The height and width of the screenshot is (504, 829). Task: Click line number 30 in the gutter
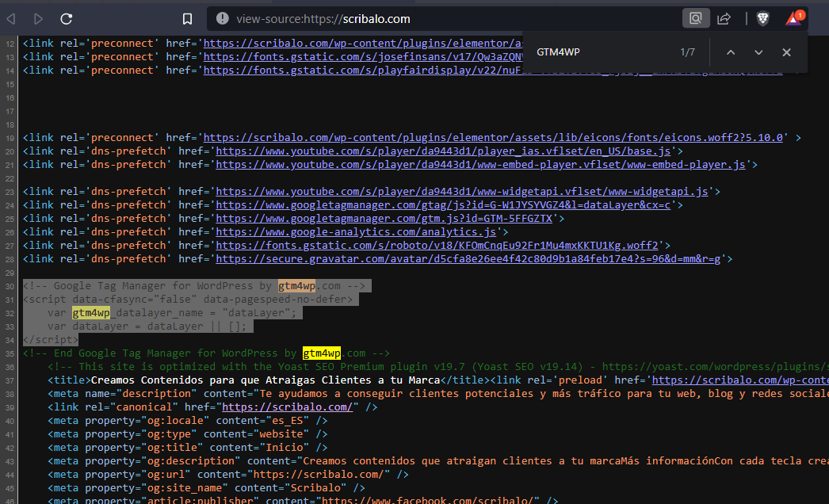(10, 287)
